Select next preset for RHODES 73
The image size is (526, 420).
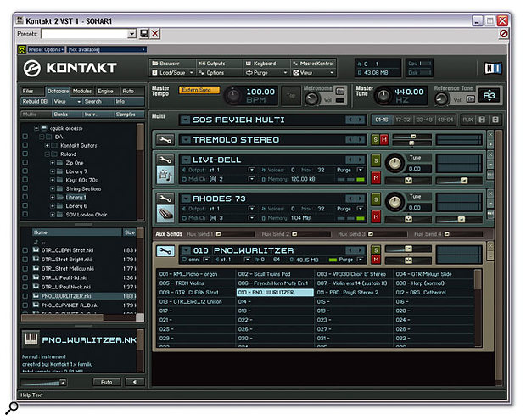click(360, 199)
